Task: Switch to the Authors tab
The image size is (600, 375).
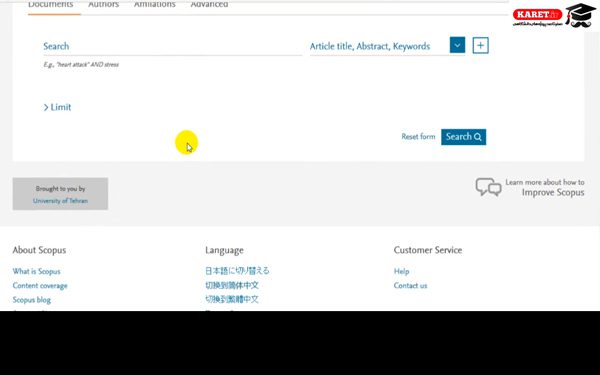Action: 103,5
